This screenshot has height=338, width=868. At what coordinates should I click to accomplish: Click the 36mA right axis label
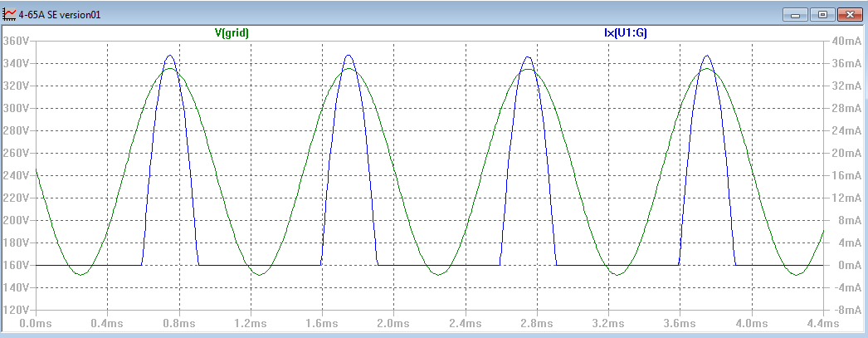point(846,64)
